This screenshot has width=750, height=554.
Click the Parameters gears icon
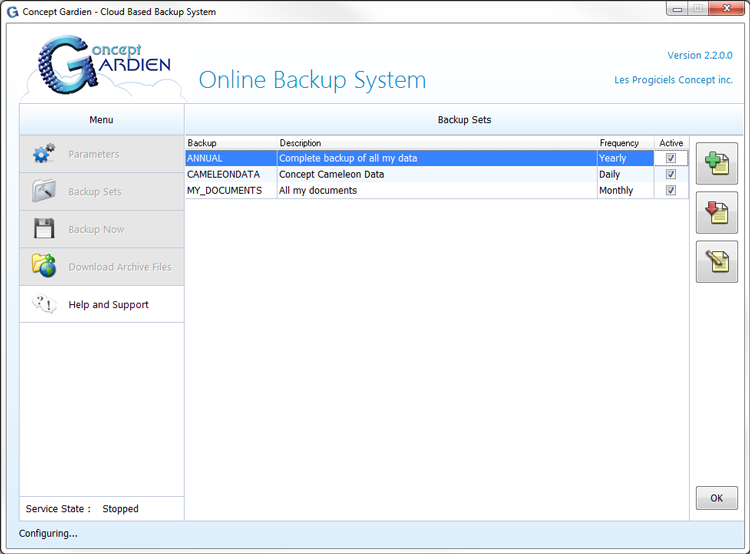(44, 154)
